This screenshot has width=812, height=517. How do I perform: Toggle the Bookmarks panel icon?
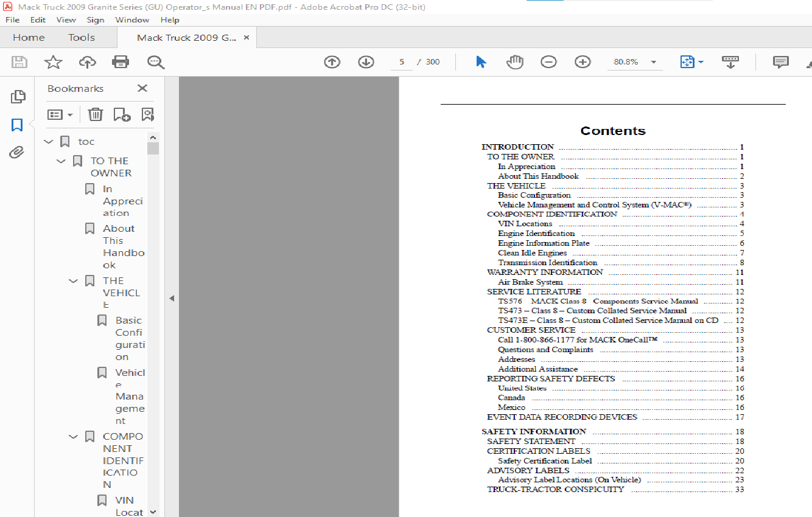point(17,125)
